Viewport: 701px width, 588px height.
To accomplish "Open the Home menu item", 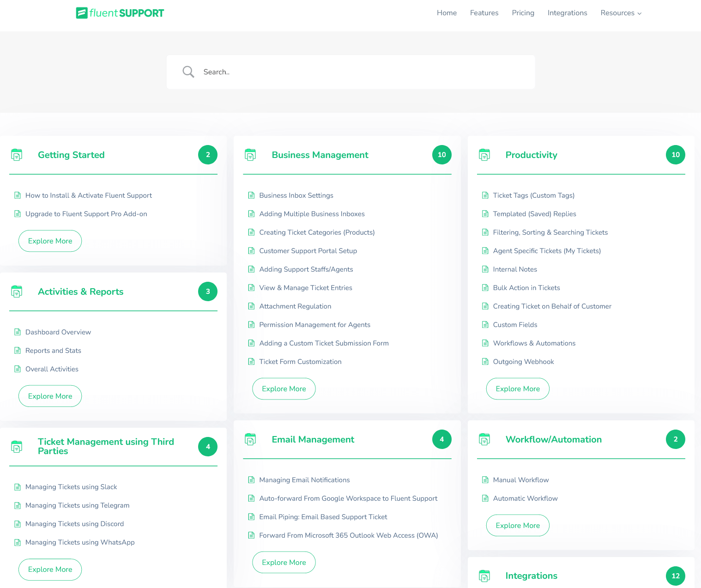I will click(447, 13).
